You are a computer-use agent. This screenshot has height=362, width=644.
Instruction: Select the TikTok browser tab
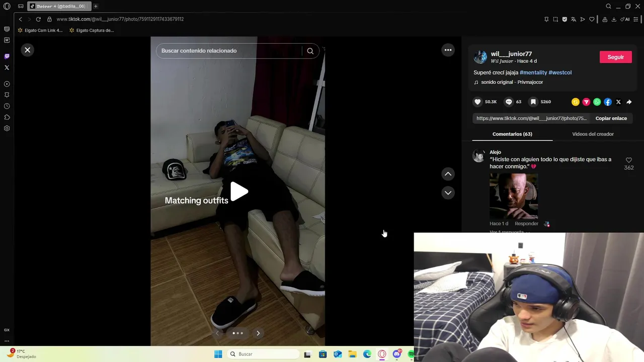tap(58, 6)
